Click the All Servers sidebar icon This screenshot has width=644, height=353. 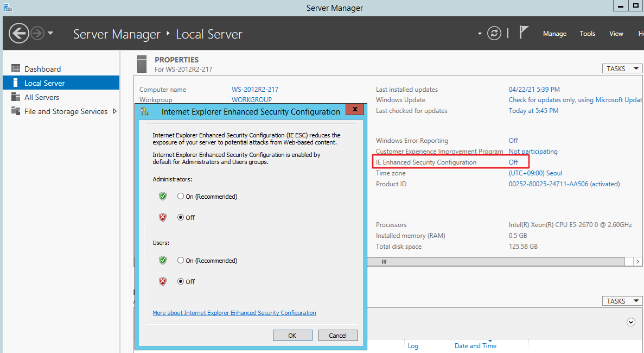[x=15, y=97]
